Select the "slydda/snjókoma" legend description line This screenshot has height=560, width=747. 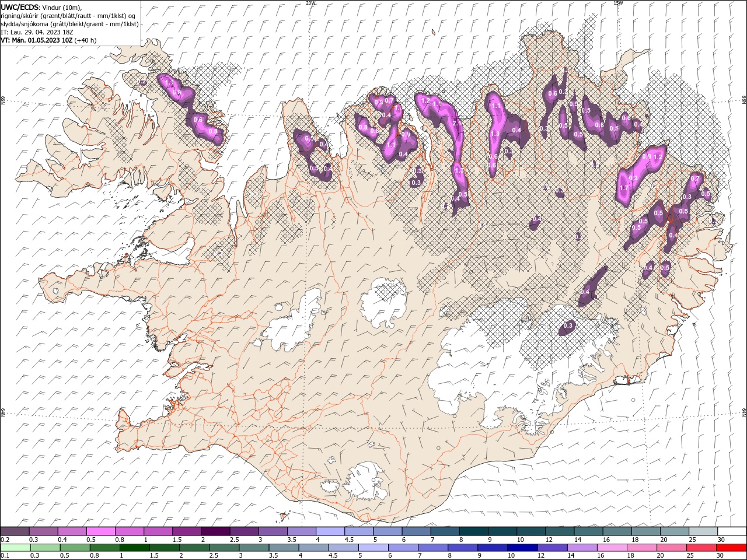tap(70, 24)
